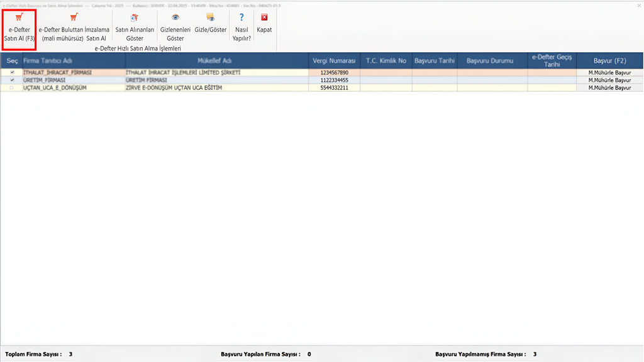Click ZİRVE E-DÖNÜŞÜM UÇTAN UCA EĞİTİM cell
Image resolution: width=644 pixels, height=362 pixels.
(x=217, y=88)
